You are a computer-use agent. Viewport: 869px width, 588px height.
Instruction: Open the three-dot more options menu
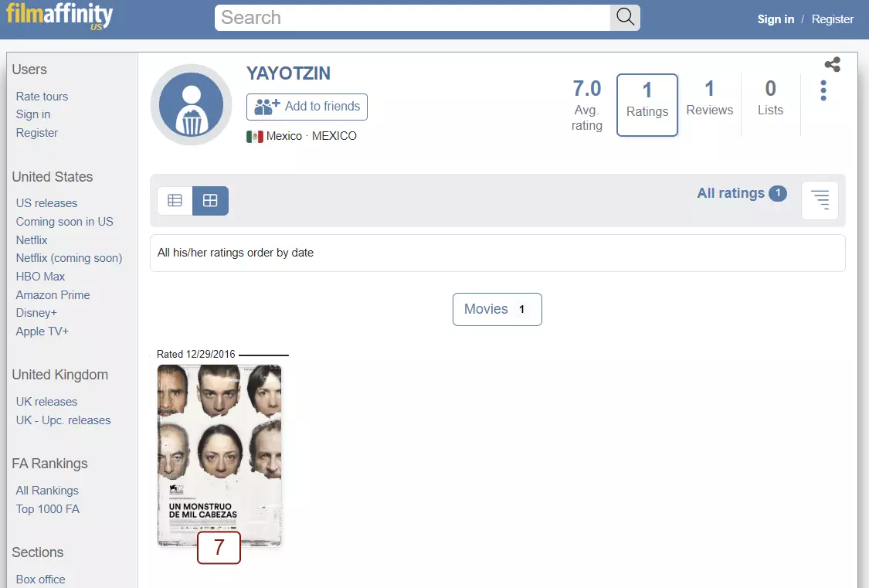click(x=823, y=90)
